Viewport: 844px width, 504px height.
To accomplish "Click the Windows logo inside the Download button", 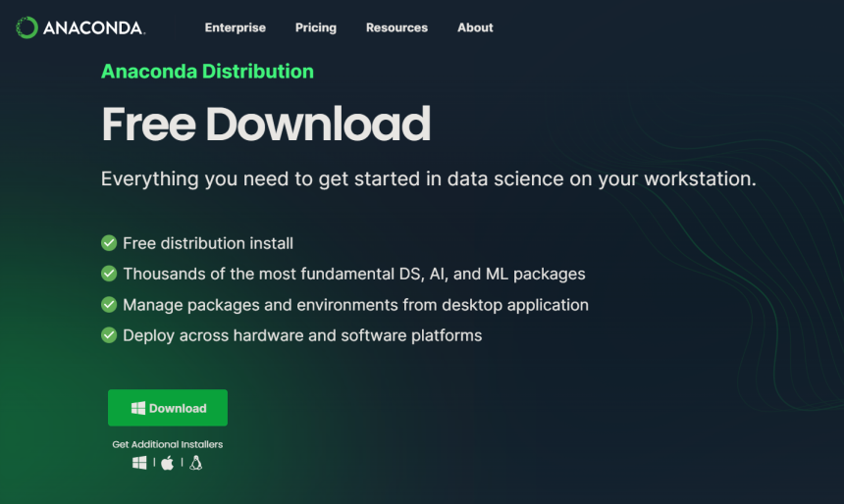I will click(x=138, y=408).
